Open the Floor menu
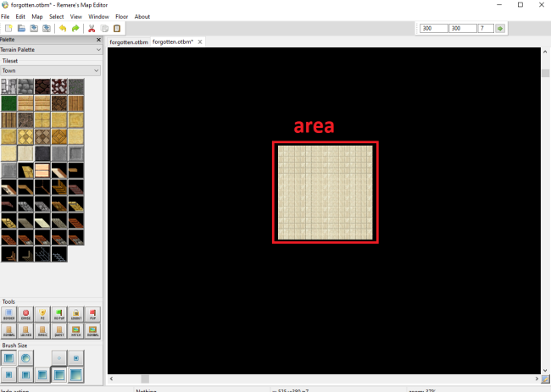 click(121, 16)
